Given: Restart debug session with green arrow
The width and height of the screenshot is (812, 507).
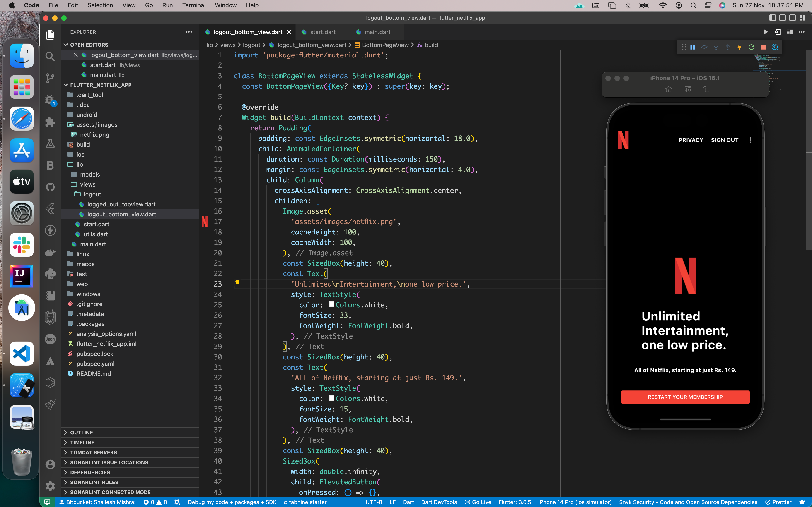Looking at the screenshot, I should [x=751, y=47].
